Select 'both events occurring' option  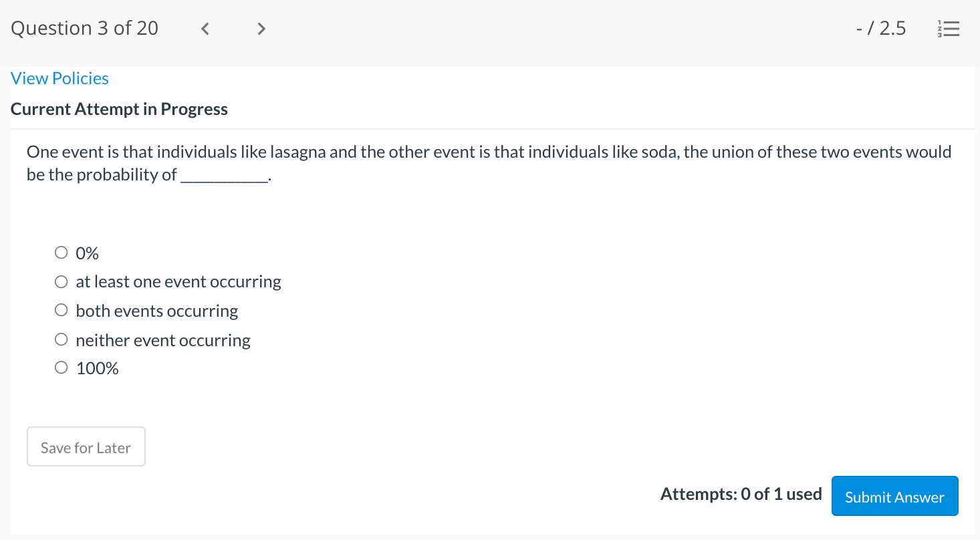[61, 309]
